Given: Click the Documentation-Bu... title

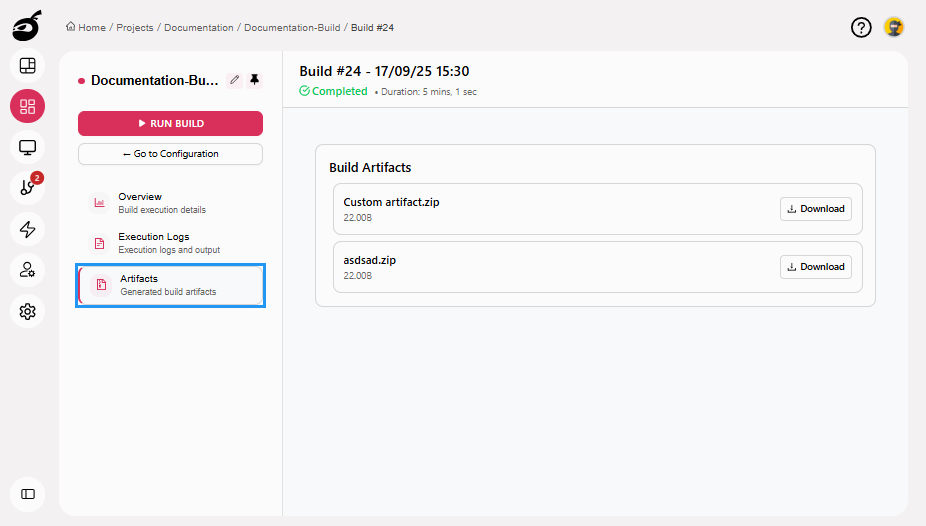Looking at the screenshot, I should pos(155,80).
